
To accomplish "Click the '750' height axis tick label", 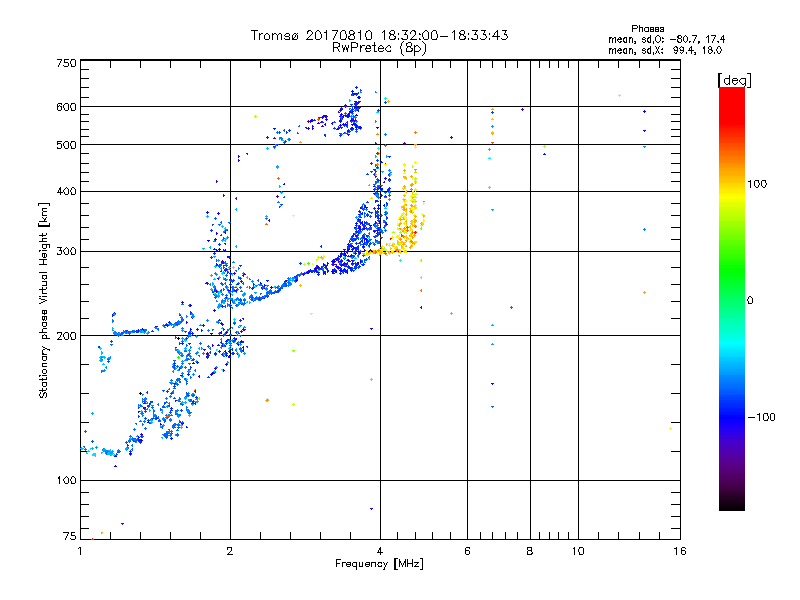I will click(x=66, y=63).
